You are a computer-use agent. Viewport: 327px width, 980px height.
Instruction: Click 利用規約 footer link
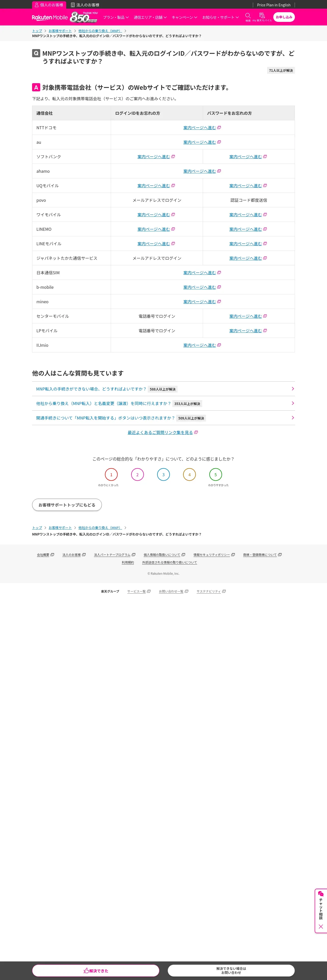(128, 562)
